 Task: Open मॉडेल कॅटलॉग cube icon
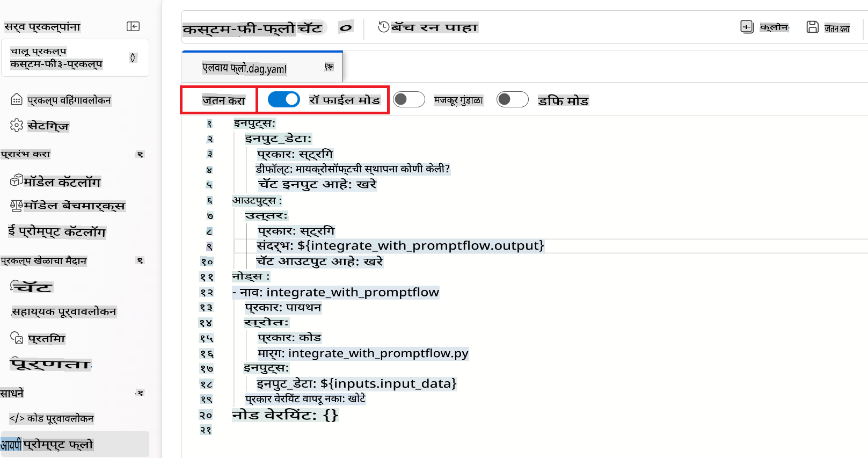[16, 180]
